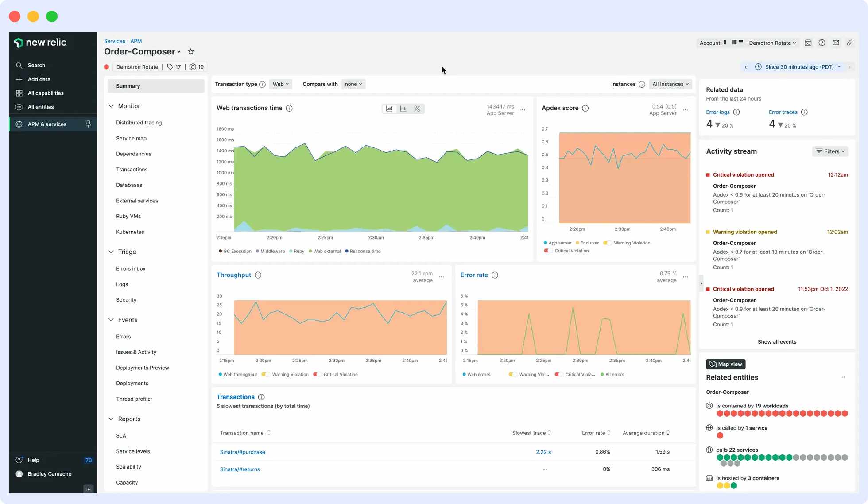The width and height of the screenshot is (868, 504).
Task: Switch Web transactions chart to histogram view
Action: (403, 109)
